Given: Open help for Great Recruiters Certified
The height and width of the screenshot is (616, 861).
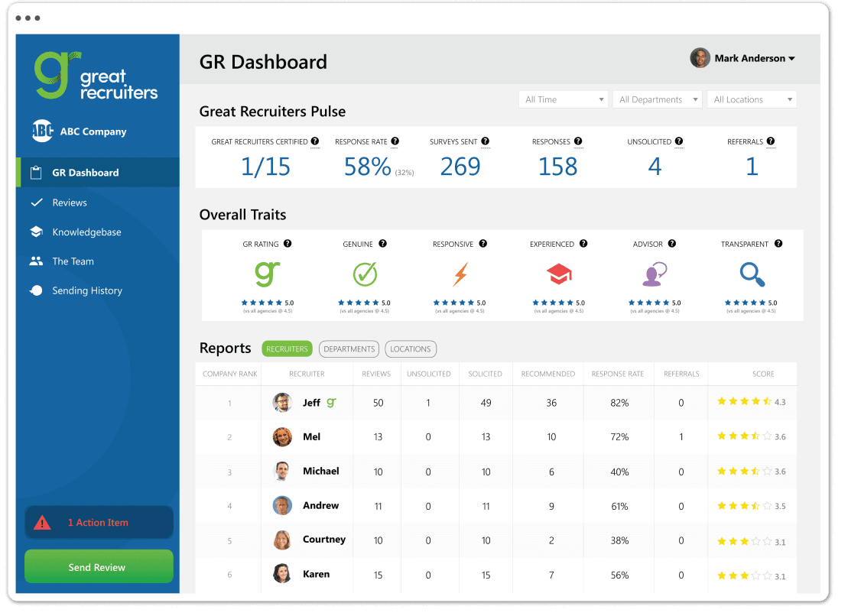Looking at the screenshot, I should coord(314,141).
